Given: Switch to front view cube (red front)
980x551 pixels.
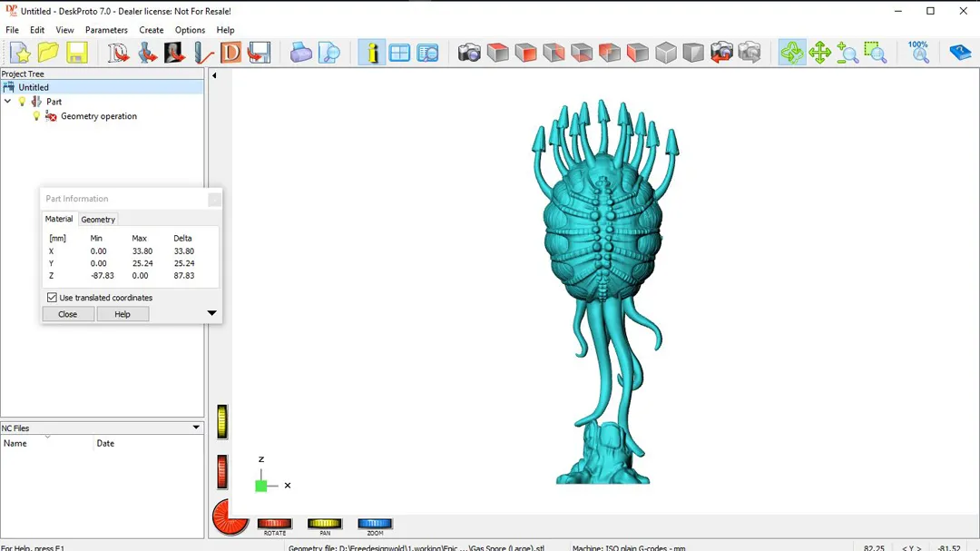Looking at the screenshot, I should click(x=525, y=53).
